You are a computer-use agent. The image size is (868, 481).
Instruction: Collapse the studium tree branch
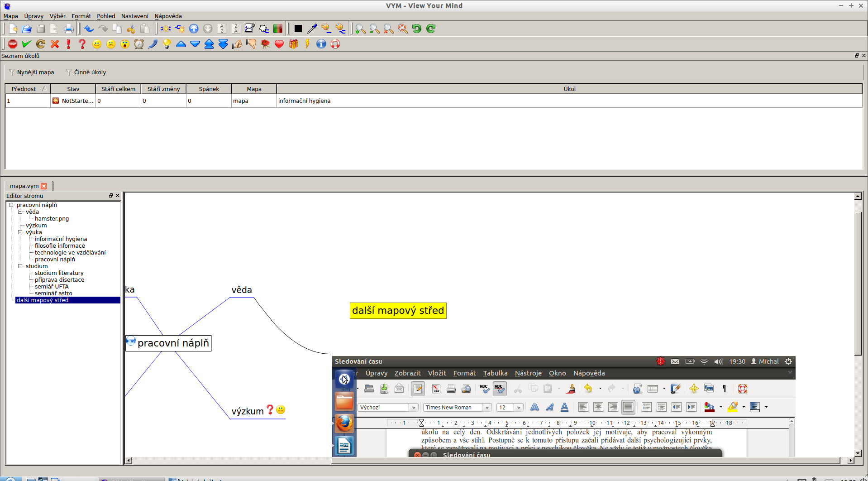click(20, 266)
